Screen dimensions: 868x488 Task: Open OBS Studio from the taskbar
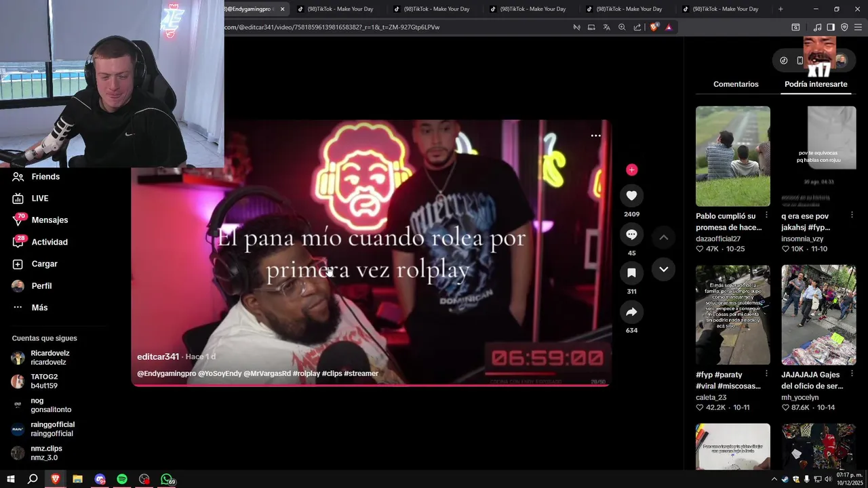pos(144,479)
